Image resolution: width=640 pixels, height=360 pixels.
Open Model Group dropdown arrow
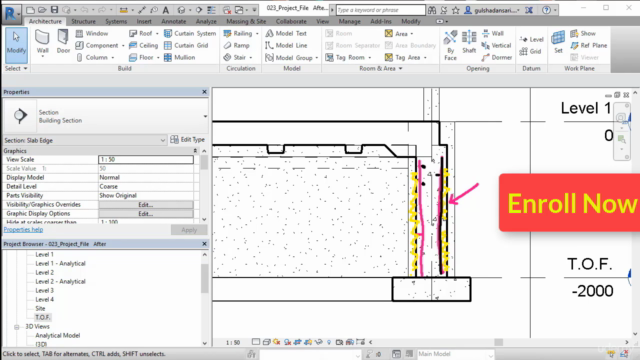click(x=317, y=58)
